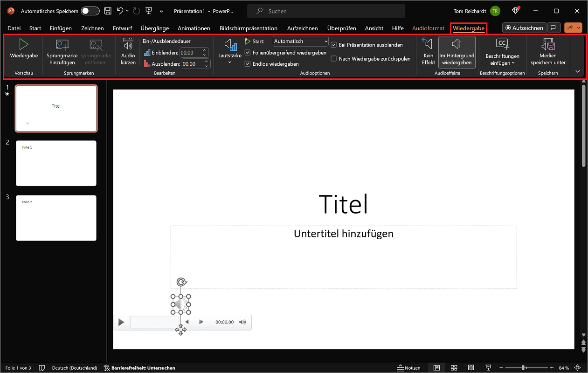Open the comments speech bubble button
Screen dimensions: 588x373
553,28
